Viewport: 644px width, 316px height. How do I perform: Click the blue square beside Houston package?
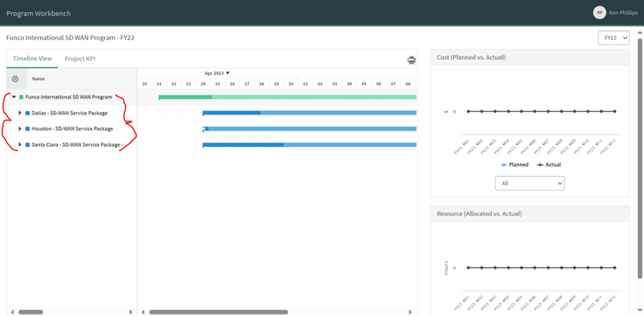[27, 129]
